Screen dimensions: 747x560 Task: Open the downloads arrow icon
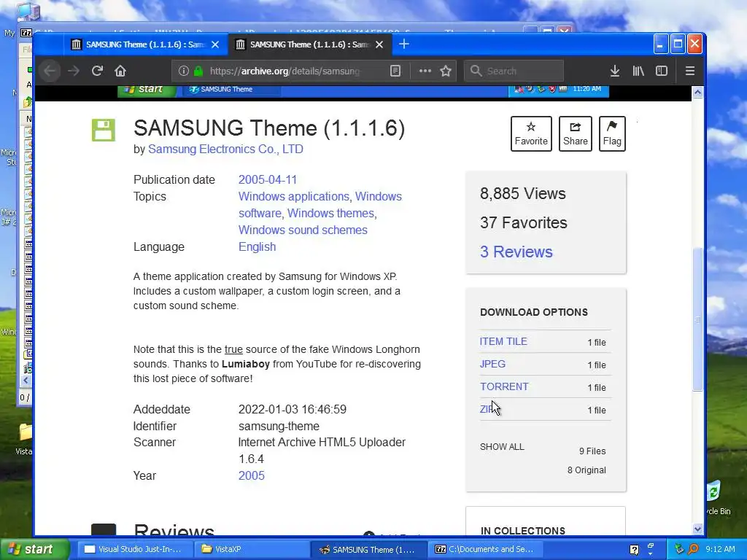(x=614, y=71)
